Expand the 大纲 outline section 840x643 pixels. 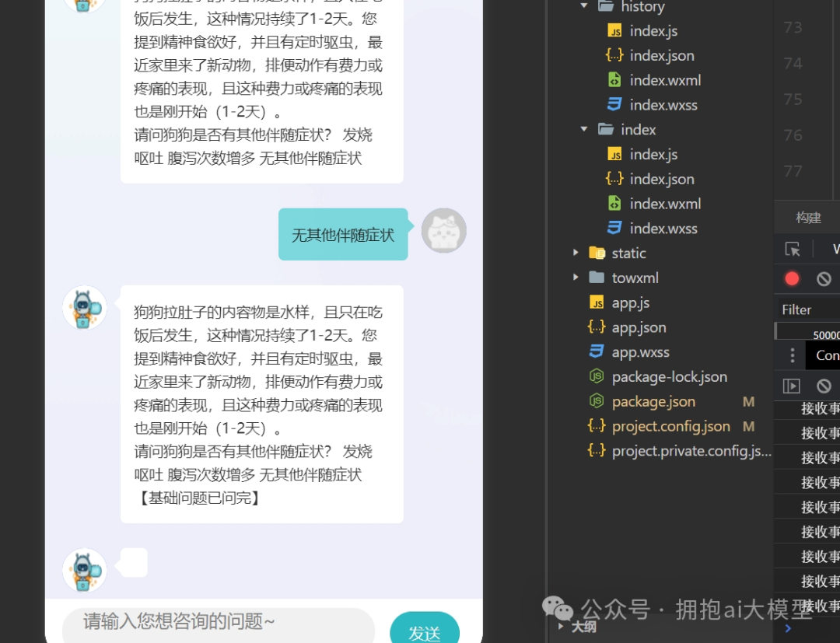coord(583,627)
